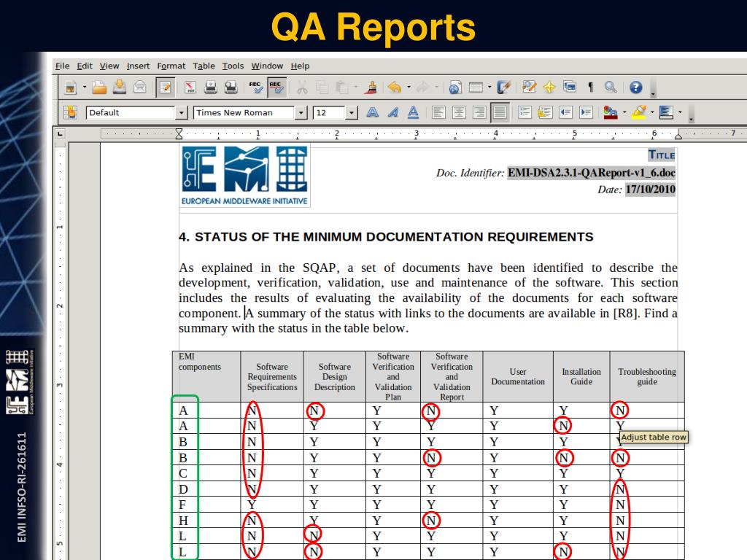Open the Undo history dropdown arrow

click(409, 87)
